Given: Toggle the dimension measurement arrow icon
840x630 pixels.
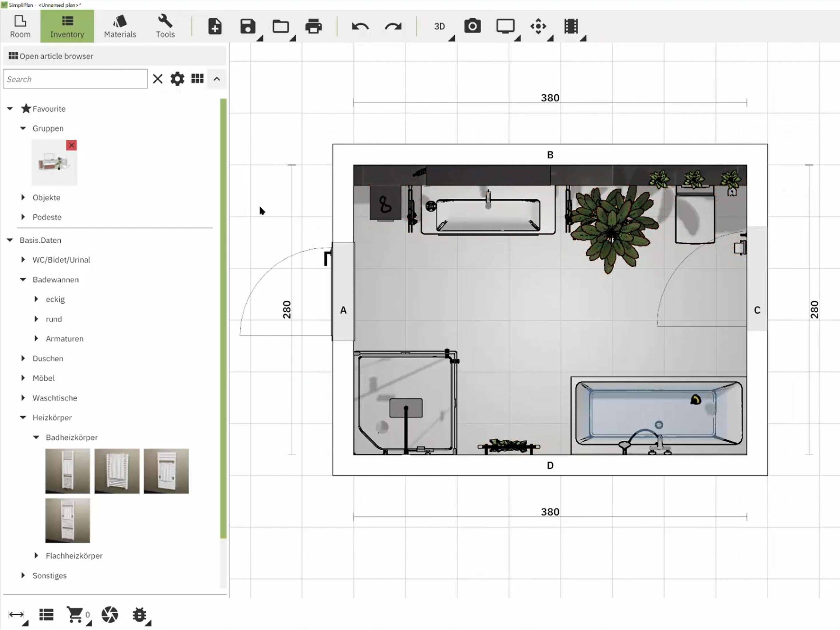Looking at the screenshot, I should (16, 614).
